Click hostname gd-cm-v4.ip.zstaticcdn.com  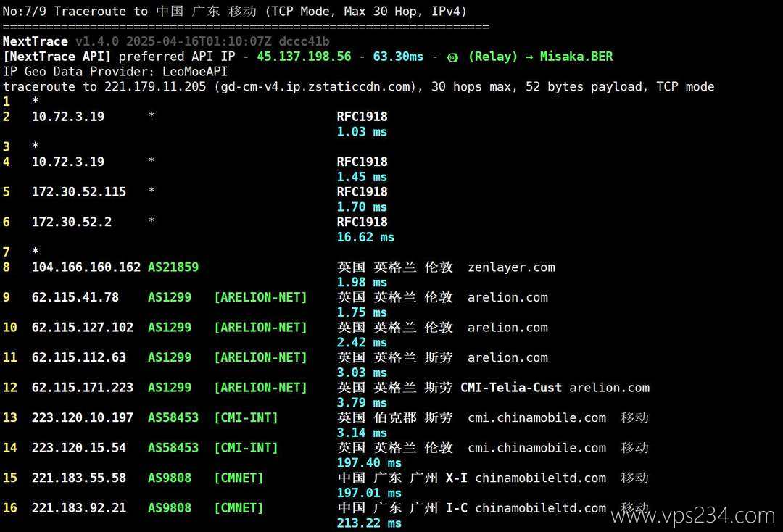[315, 87]
